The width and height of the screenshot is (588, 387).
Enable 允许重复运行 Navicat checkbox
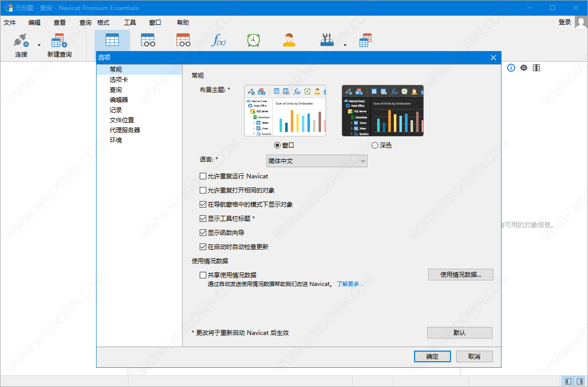click(203, 176)
